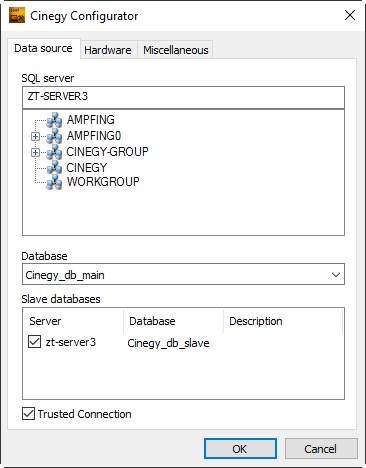
Task: Select the Cinegy_db_slave database entry
Action: tap(168, 343)
